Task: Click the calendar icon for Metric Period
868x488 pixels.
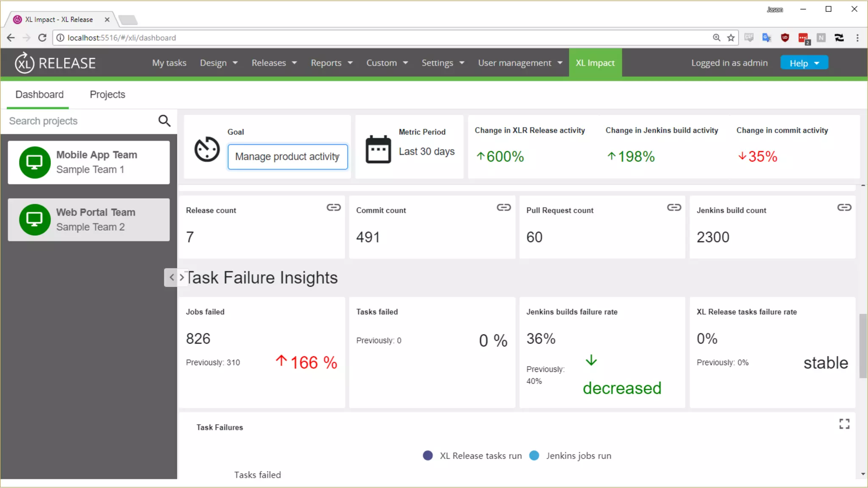Action: click(x=378, y=149)
